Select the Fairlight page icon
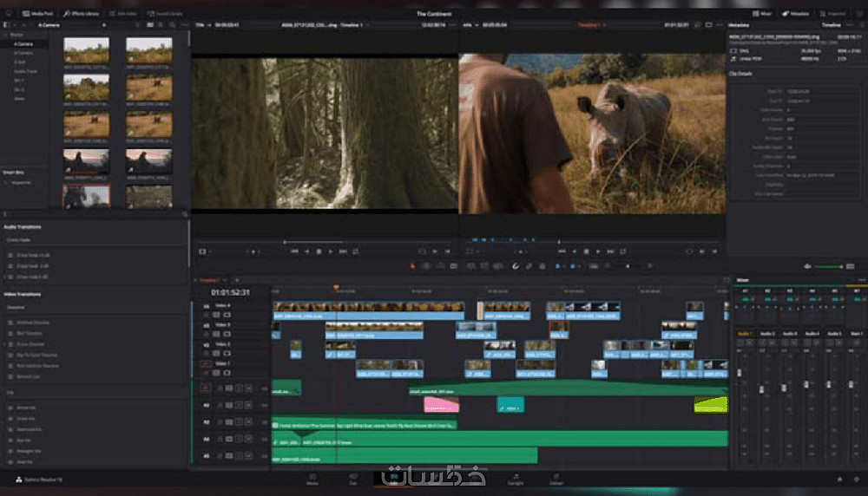The width and height of the screenshot is (868, 496). point(515,478)
